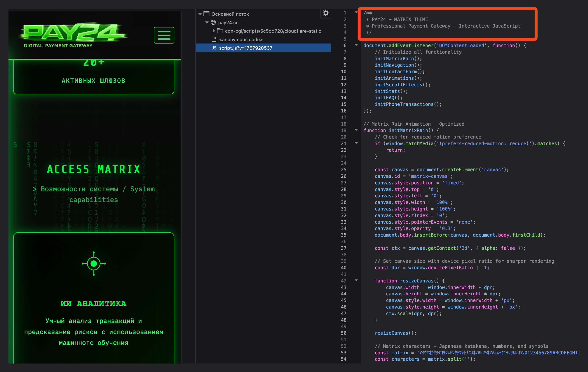Set a breakpoint on line number 25
Screen dimensions: 588x372
point(344,170)
